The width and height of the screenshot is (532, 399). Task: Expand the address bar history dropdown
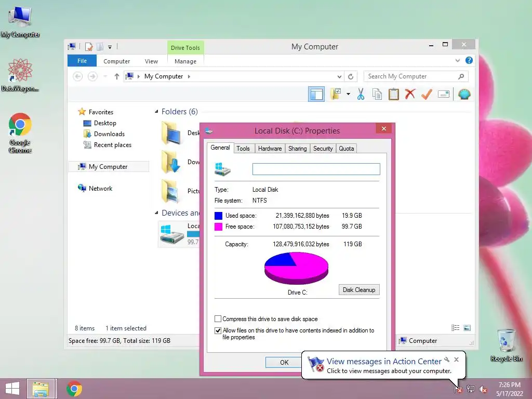(x=339, y=77)
